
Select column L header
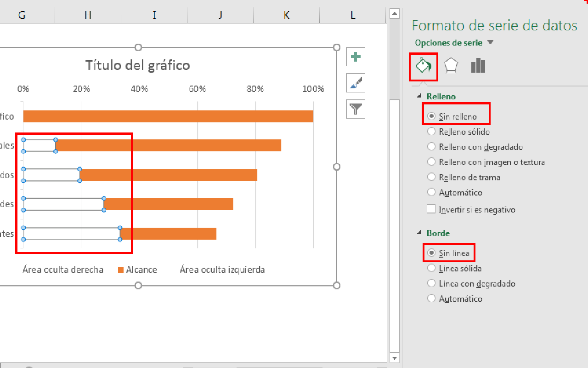[x=353, y=15]
